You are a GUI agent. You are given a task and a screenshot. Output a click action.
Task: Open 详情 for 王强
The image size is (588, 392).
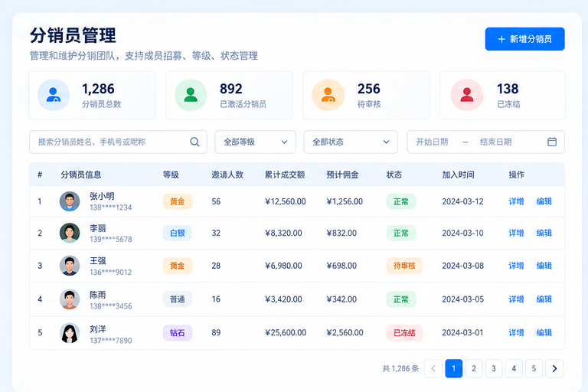516,266
